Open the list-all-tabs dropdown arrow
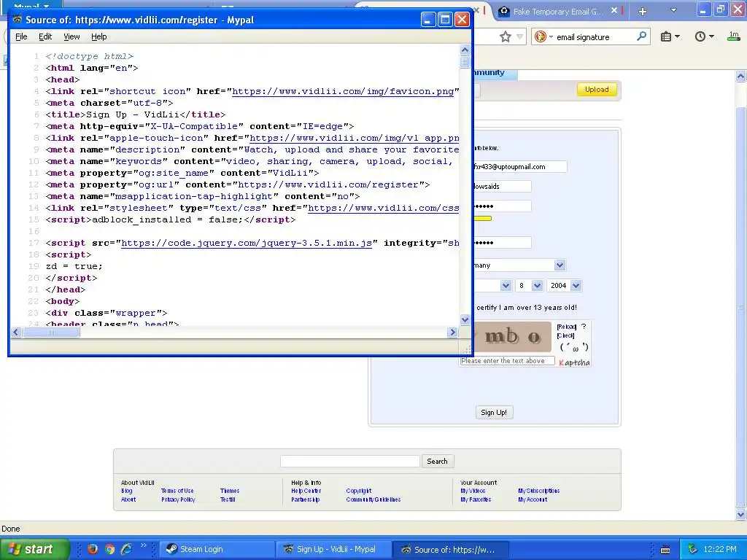 point(673,10)
